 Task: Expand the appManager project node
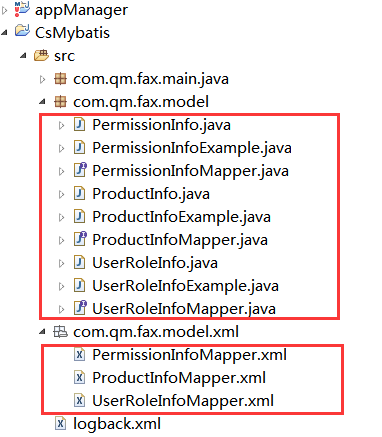pos(5,11)
